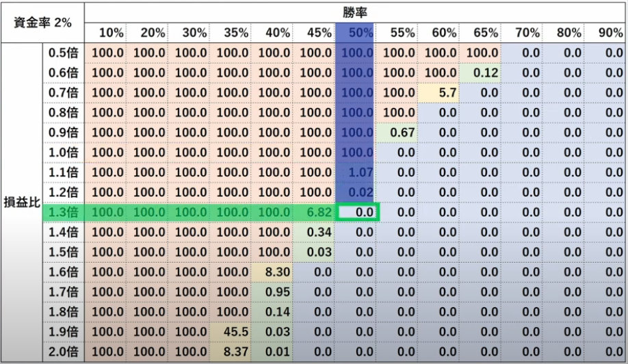The height and width of the screenshot is (364, 628).
Task: Click the 資金率 2% header cell
Action: [42, 23]
